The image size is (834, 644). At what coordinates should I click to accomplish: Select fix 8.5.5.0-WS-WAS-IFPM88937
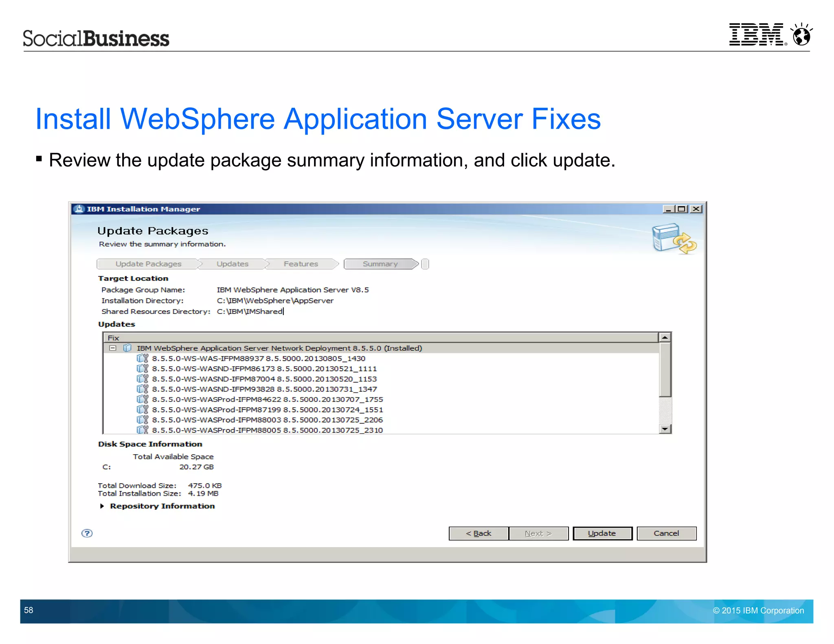[x=259, y=358]
